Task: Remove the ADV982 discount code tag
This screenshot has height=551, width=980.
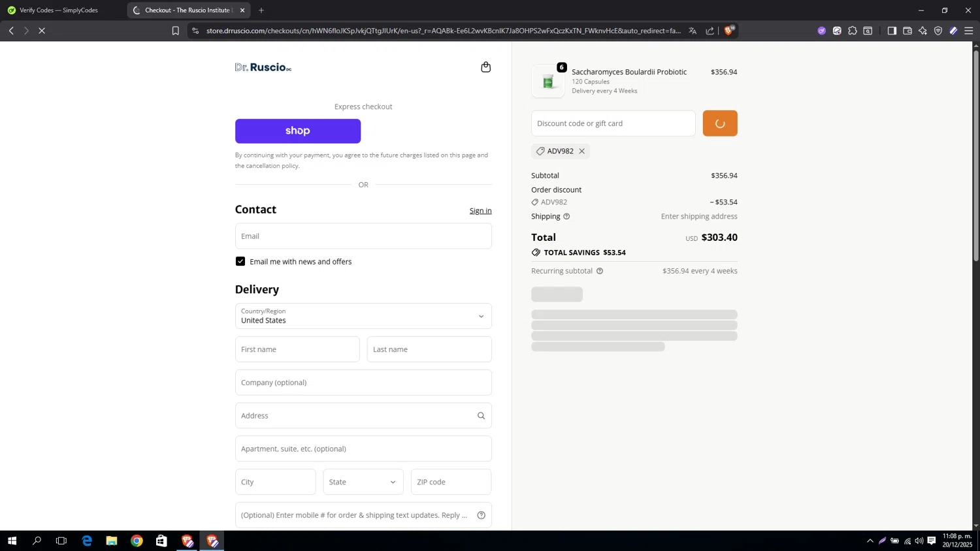Action: [x=581, y=151]
